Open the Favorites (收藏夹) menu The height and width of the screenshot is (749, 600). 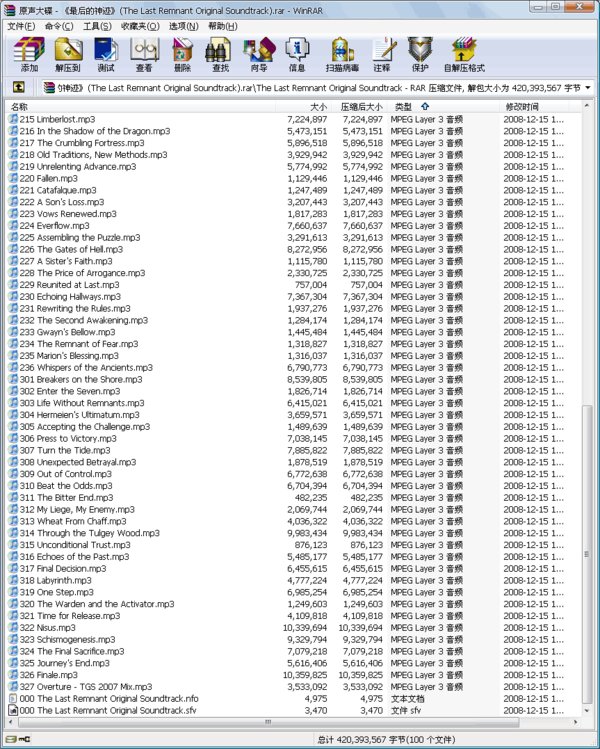click(x=140, y=26)
